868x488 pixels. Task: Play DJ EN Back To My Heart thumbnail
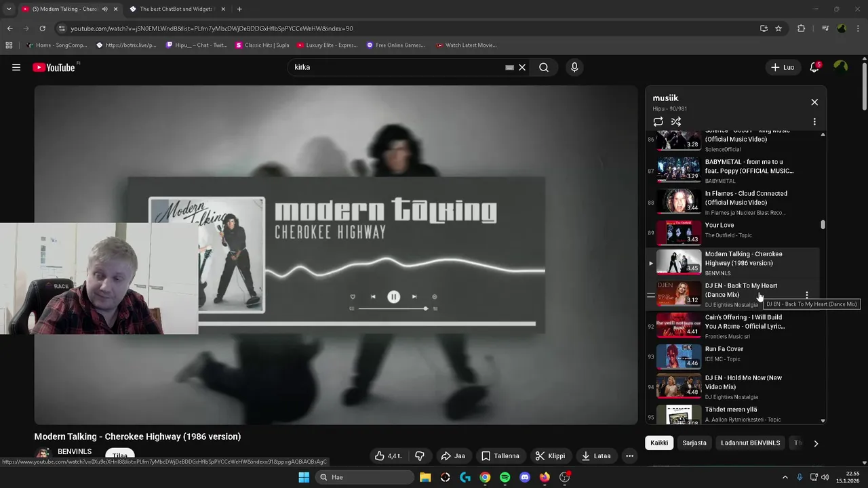[678, 293]
